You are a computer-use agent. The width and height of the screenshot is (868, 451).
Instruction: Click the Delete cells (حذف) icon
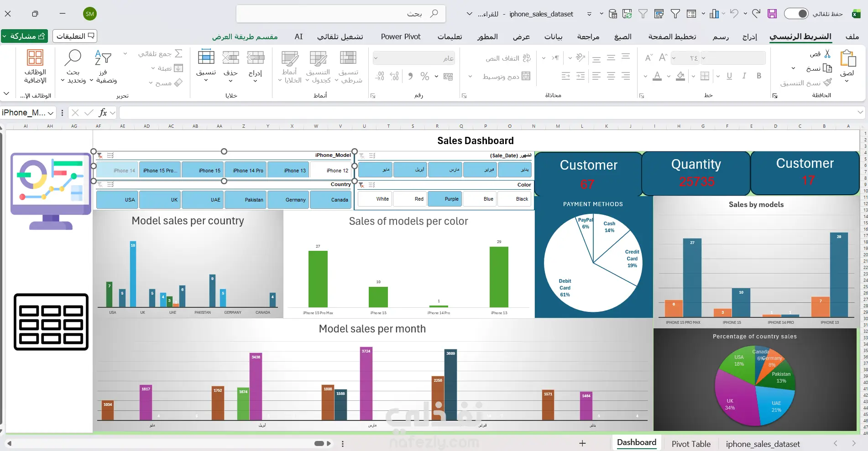click(x=231, y=58)
